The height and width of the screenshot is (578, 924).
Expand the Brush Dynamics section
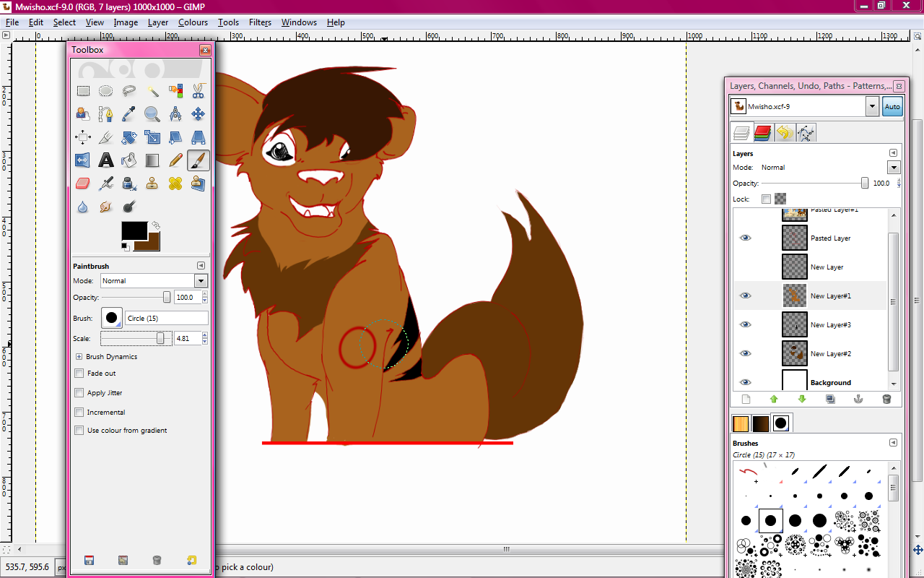pyautogui.click(x=79, y=357)
